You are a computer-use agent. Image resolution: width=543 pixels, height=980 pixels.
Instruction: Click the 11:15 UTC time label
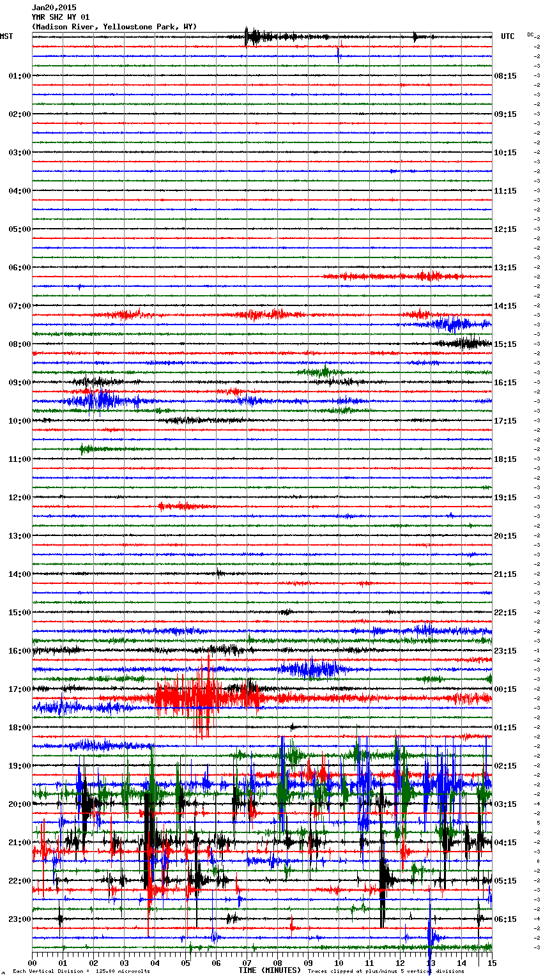point(505,191)
